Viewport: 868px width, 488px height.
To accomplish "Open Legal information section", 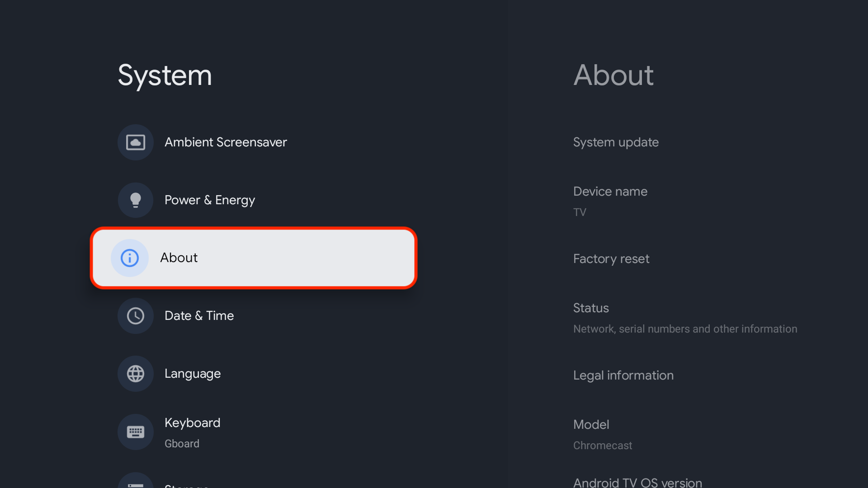I will (623, 375).
